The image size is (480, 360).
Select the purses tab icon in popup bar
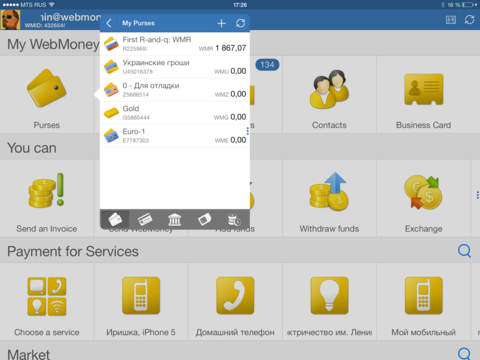coord(115,220)
